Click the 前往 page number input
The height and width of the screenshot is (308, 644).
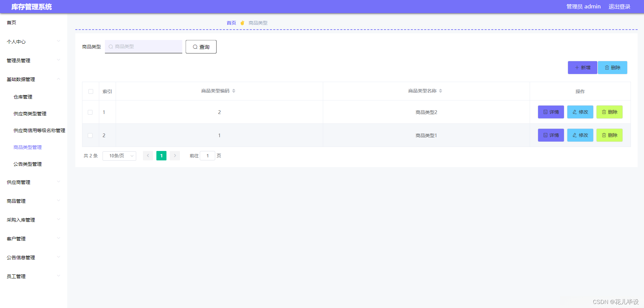(207, 156)
